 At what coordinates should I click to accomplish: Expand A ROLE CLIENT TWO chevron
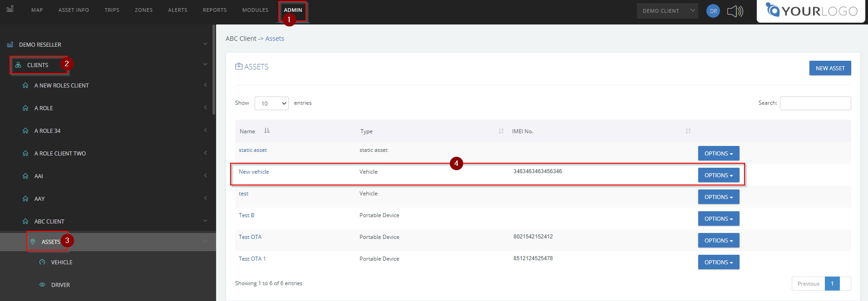pyautogui.click(x=205, y=153)
